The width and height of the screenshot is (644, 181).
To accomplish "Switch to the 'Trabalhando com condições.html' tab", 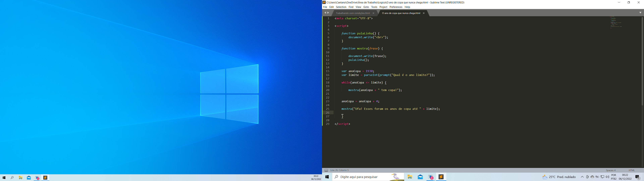I will pos(353,13).
